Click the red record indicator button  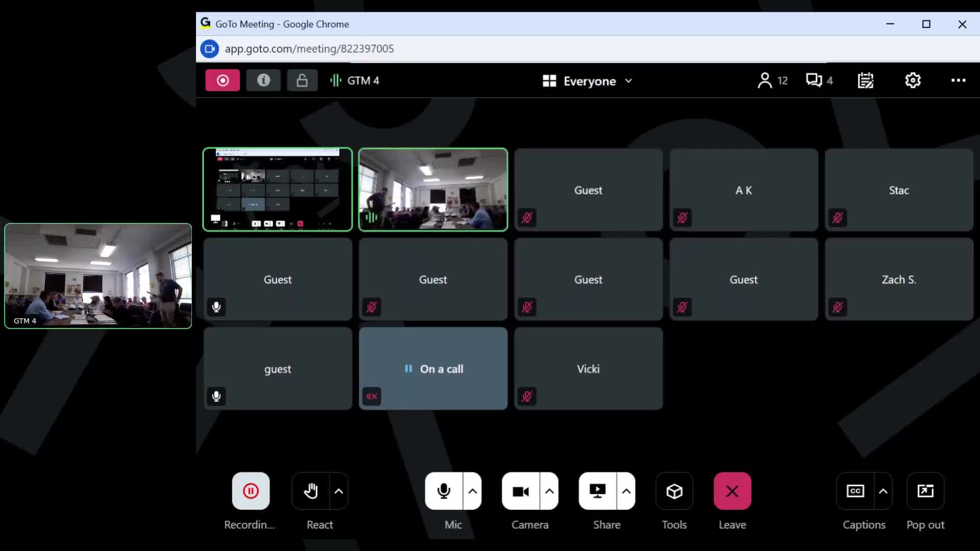tap(223, 81)
